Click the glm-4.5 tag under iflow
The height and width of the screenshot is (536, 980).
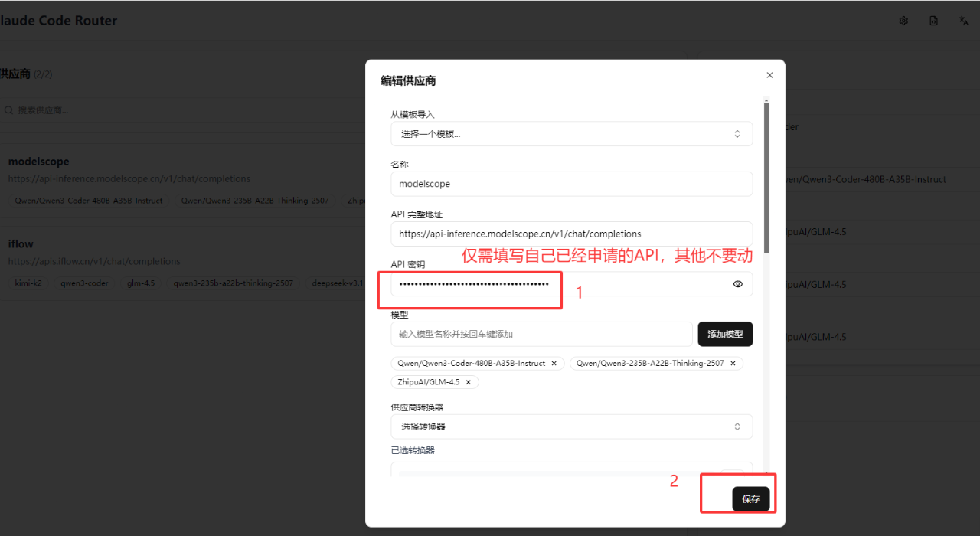[x=141, y=283]
